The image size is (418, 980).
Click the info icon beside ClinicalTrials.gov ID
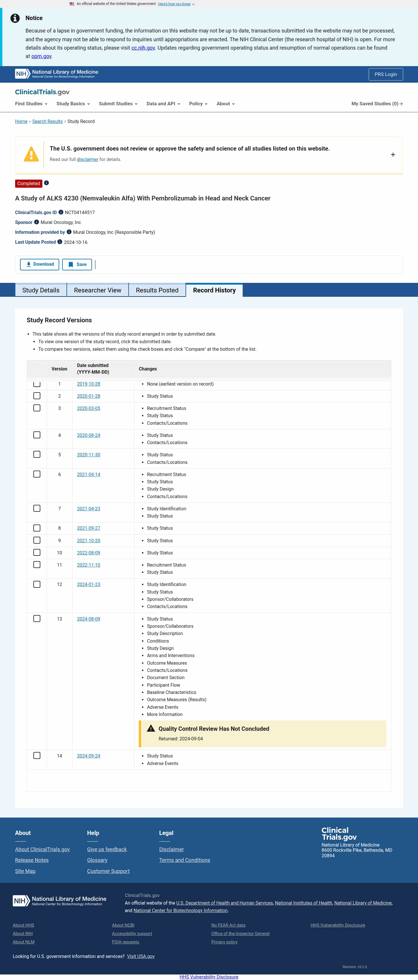click(x=61, y=212)
